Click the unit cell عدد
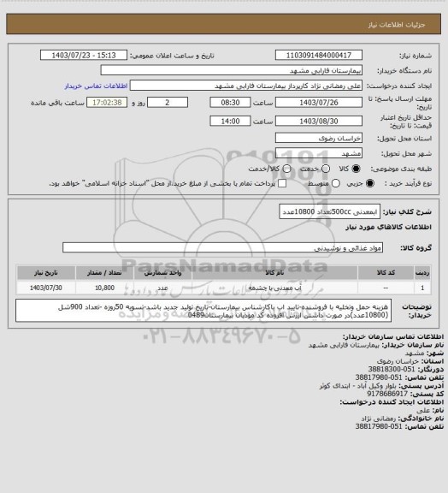Image resolution: width=448 pixels, height=493 pixels. pos(162,288)
